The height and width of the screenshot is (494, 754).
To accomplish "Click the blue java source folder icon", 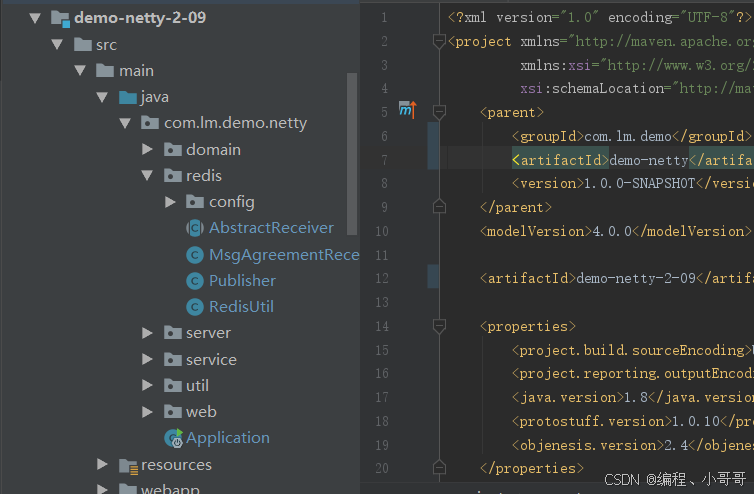I will point(128,97).
